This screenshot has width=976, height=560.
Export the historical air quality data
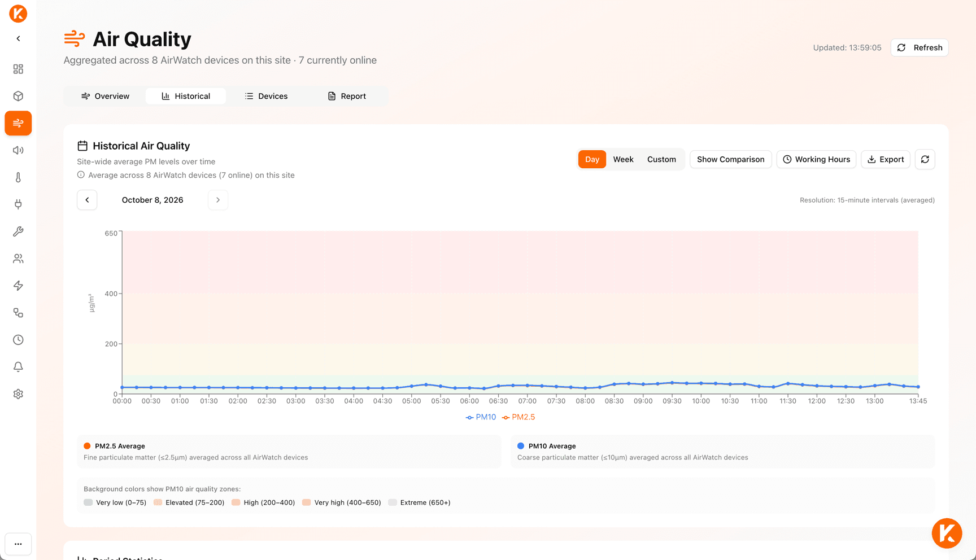(x=886, y=159)
